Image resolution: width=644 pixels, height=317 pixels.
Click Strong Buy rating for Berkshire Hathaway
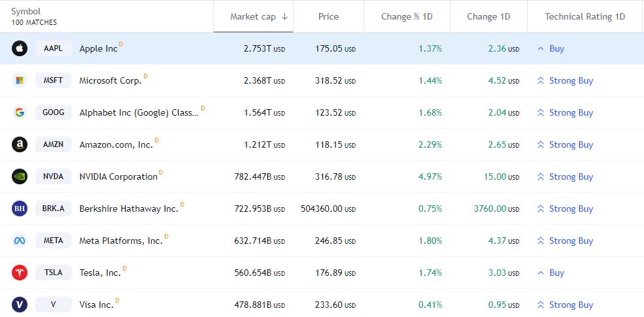coord(571,209)
